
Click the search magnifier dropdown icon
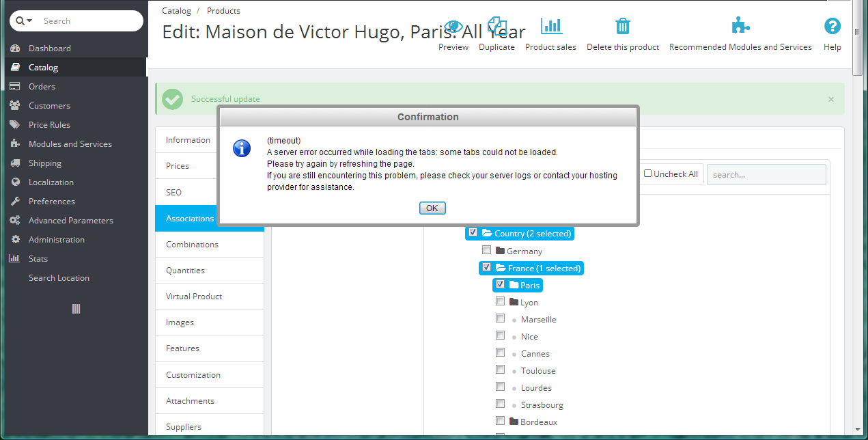(23, 21)
